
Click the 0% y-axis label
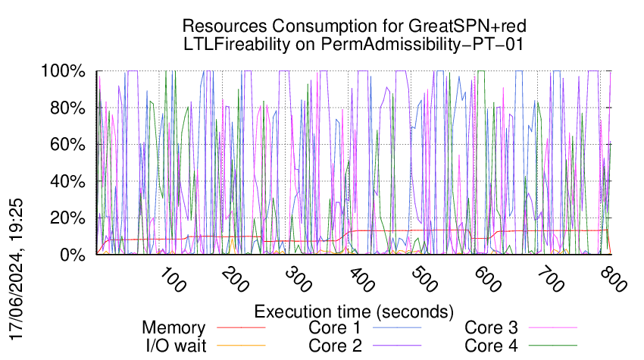73,255
